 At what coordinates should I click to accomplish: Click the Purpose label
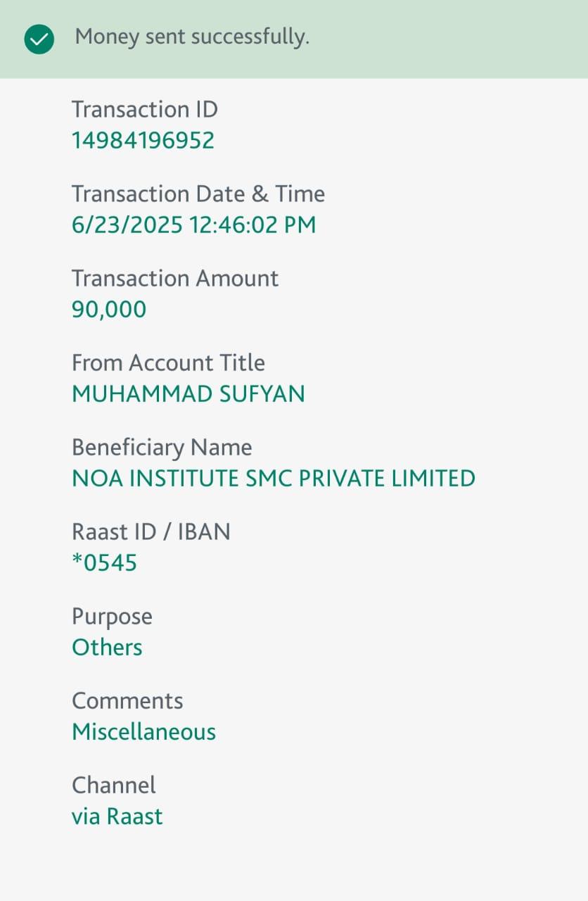pos(112,617)
